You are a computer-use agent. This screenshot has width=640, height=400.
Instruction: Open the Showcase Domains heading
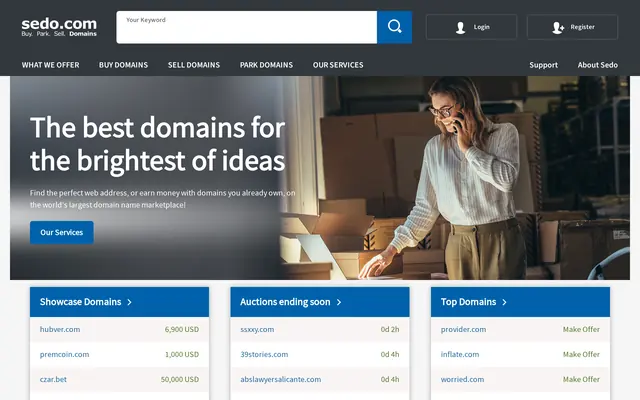pos(80,302)
